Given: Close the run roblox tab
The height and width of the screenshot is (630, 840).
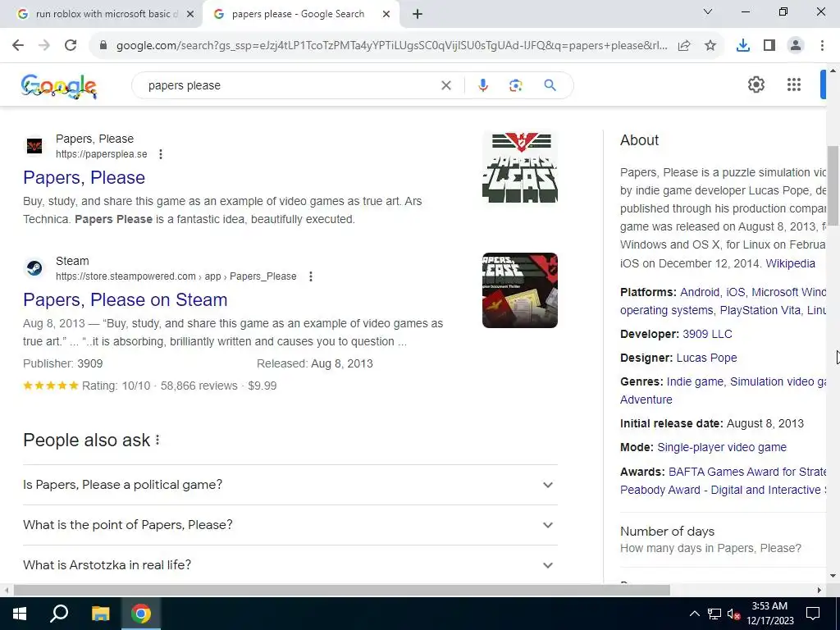Looking at the screenshot, I should 189,14.
